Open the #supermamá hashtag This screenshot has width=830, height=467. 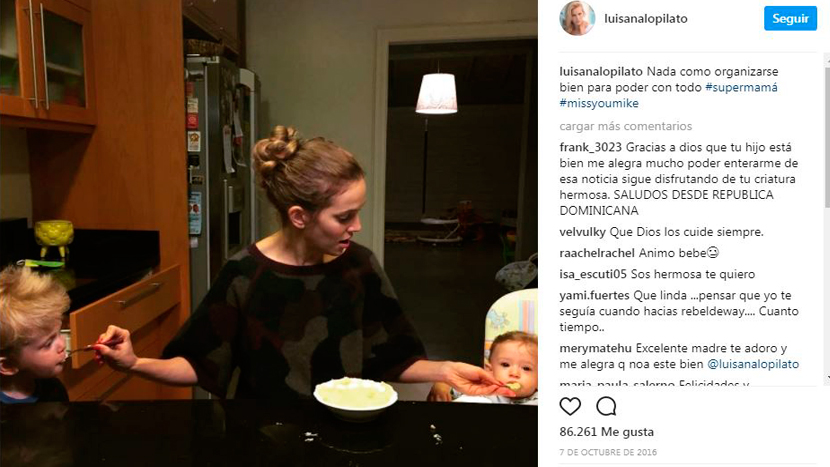tap(741, 87)
